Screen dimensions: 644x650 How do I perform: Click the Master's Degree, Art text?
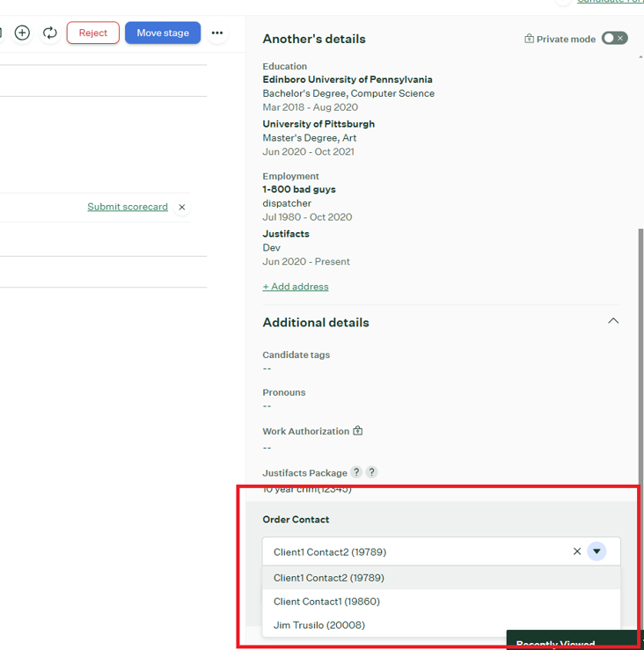[310, 138]
